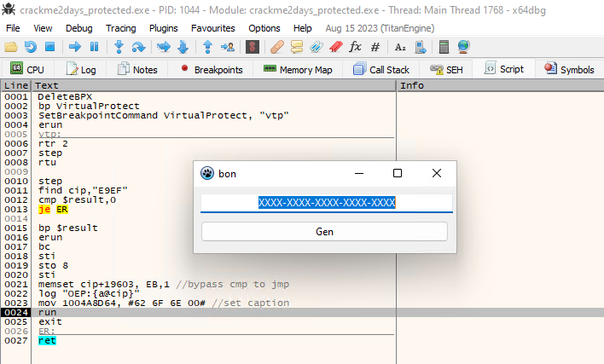Open the Favourites menu
The width and height of the screenshot is (604, 364).
click(x=212, y=28)
